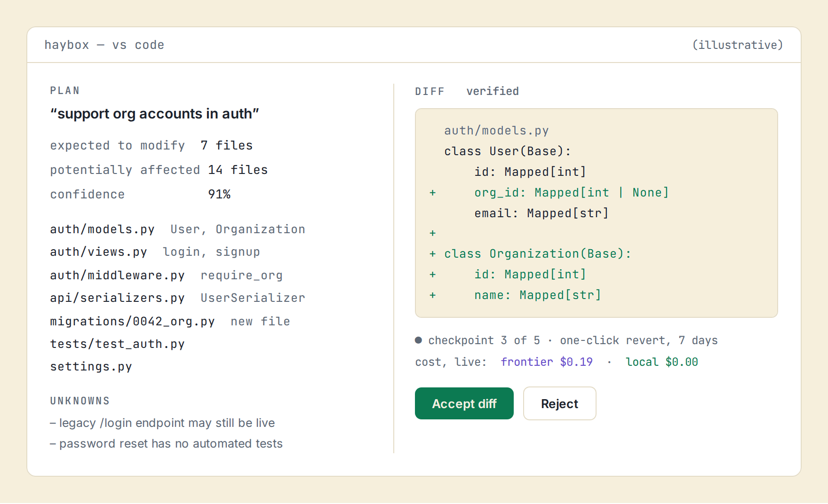Open auth/views.py in the plan list
Image resolution: width=828 pixels, height=504 pixels.
pyautogui.click(x=98, y=252)
